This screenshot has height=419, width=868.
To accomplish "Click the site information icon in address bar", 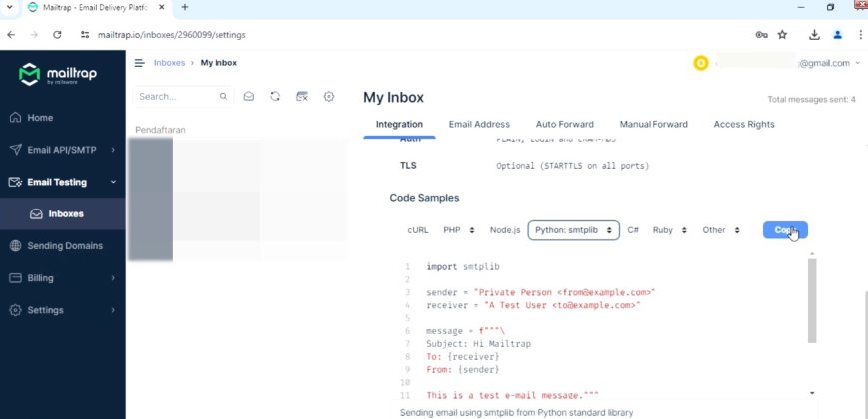I will coord(85,34).
